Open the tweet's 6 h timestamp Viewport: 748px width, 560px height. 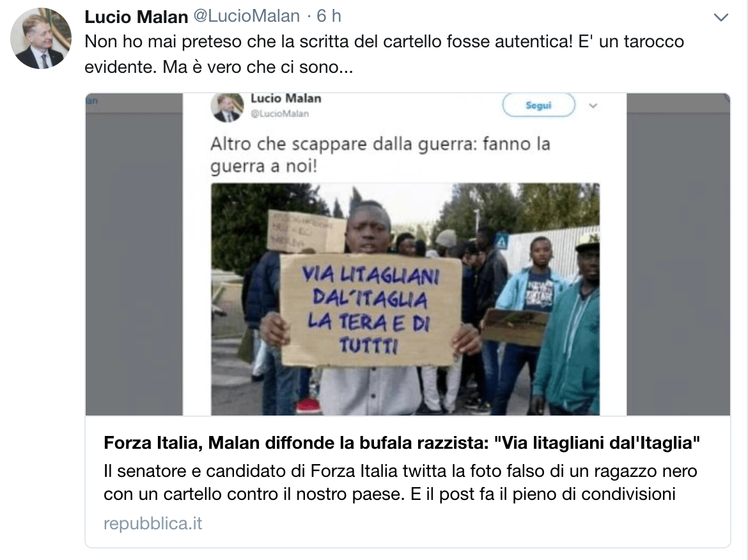(329, 16)
